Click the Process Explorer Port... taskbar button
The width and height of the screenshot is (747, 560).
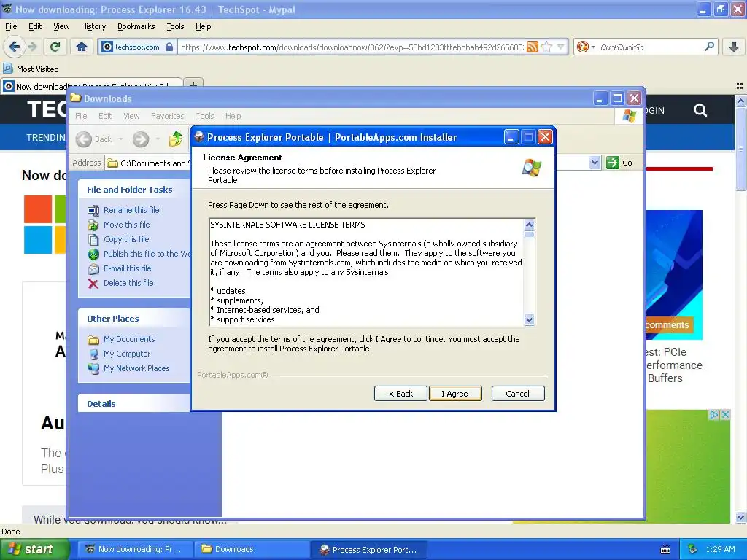(x=368, y=549)
